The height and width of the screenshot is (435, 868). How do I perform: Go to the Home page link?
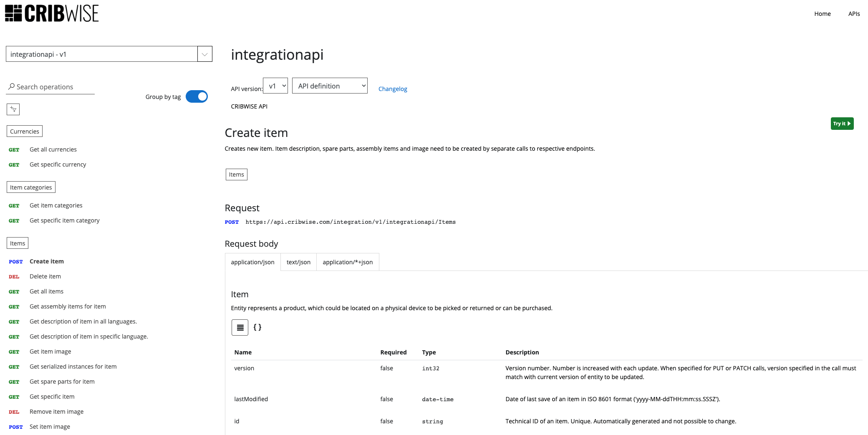tap(822, 14)
